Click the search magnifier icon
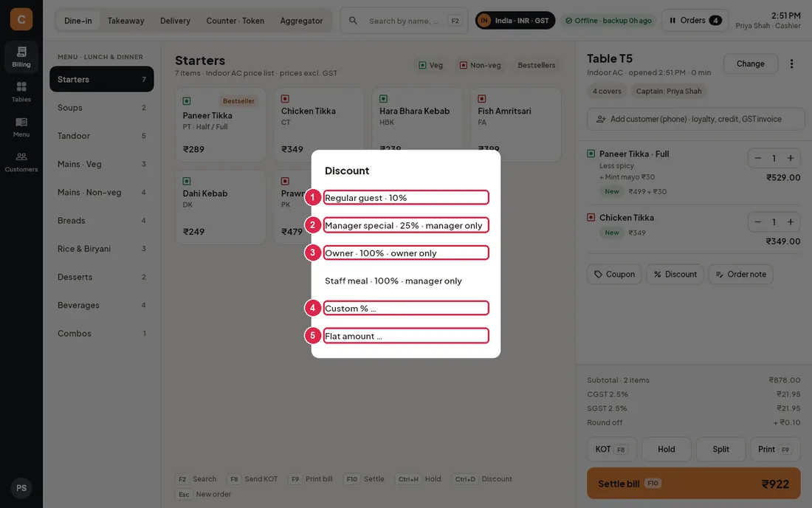812x508 pixels. [x=353, y=21]
